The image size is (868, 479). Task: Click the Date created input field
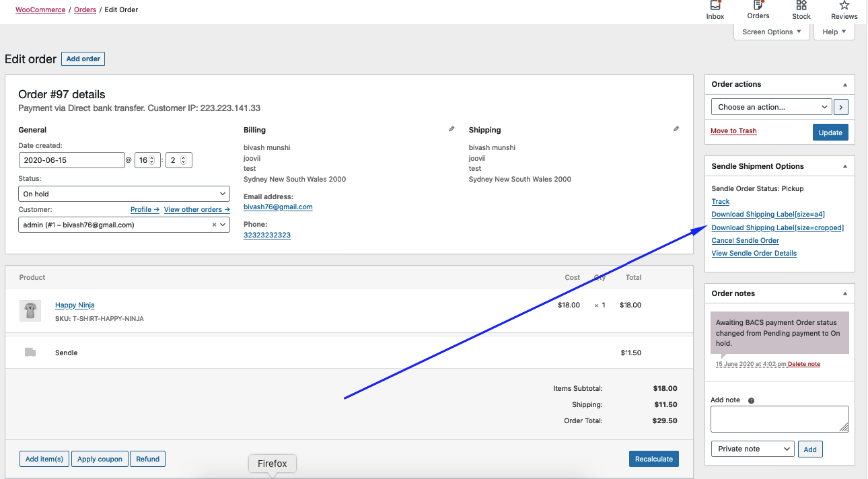coord(71,160)
